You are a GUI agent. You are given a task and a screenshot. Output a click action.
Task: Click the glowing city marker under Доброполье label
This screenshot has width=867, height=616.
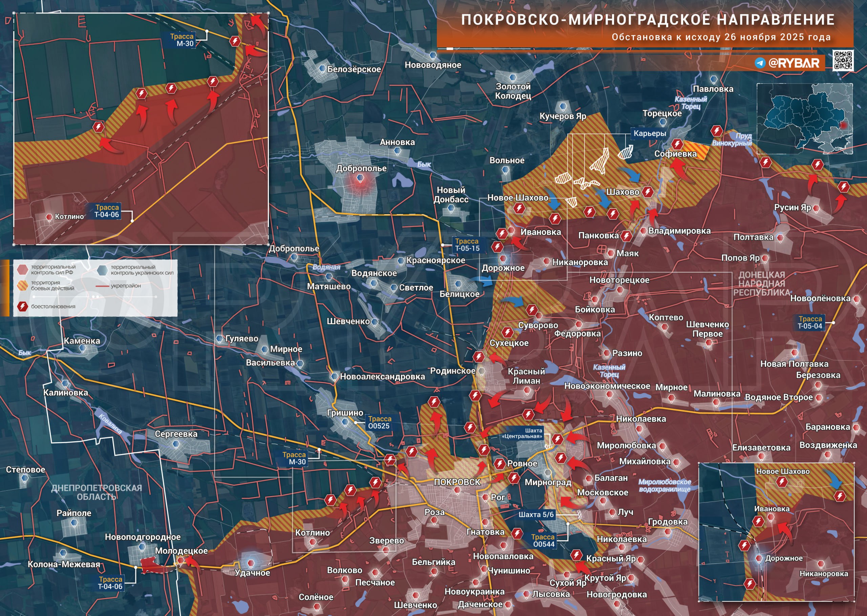360,178
